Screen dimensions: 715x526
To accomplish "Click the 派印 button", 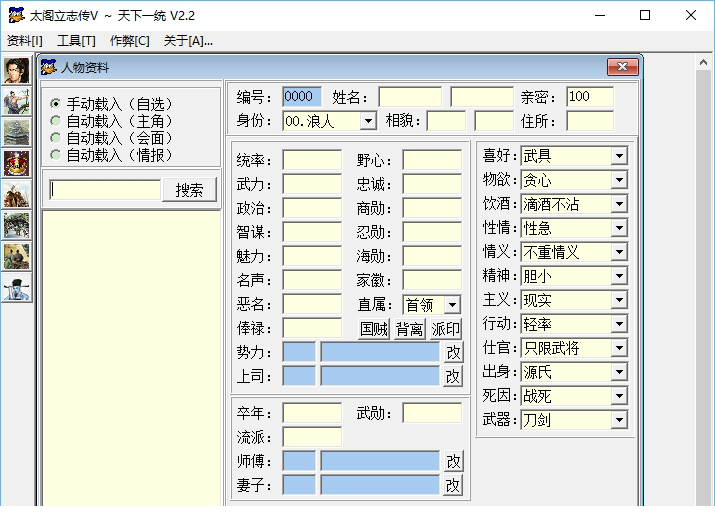I will click(445, 329).
